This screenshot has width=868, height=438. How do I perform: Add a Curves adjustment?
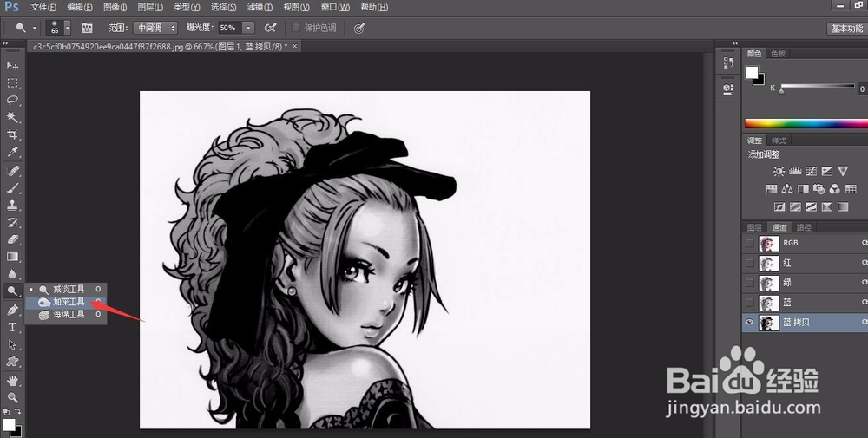[x=812, y=172]
